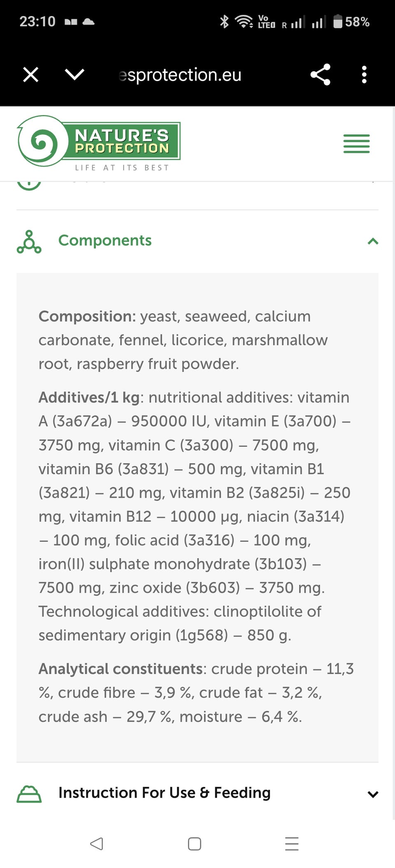Tap the share icon in browser bar
Viewport: 395px width, 868px height.
320,74
